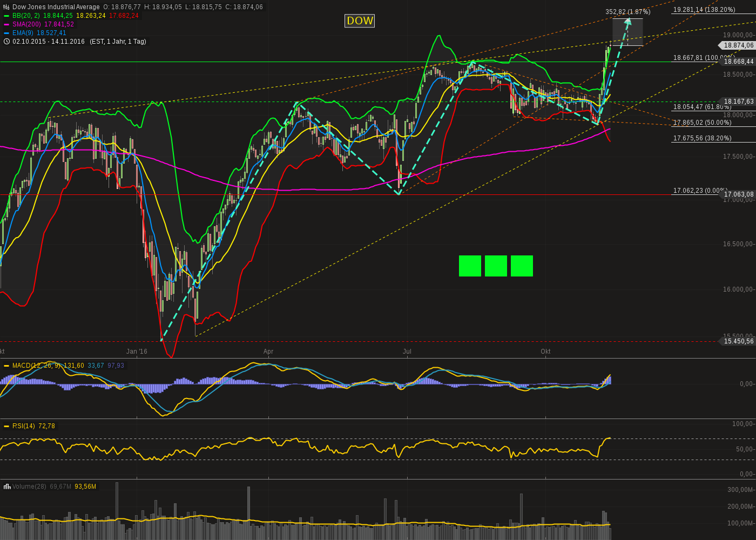Image resolution: width=756 pixels, height=540 pixels.
Task: Click the Jan '16 time axis label
Action: tap(137, 352)
